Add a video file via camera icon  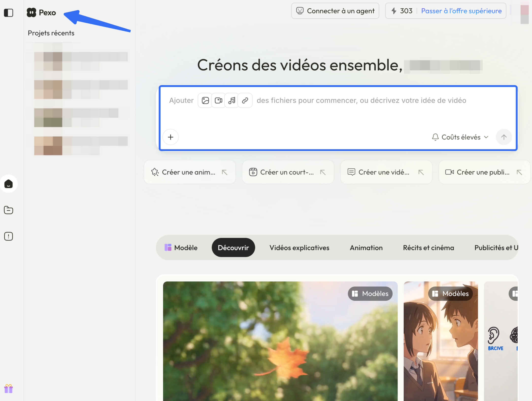[218, 100]
